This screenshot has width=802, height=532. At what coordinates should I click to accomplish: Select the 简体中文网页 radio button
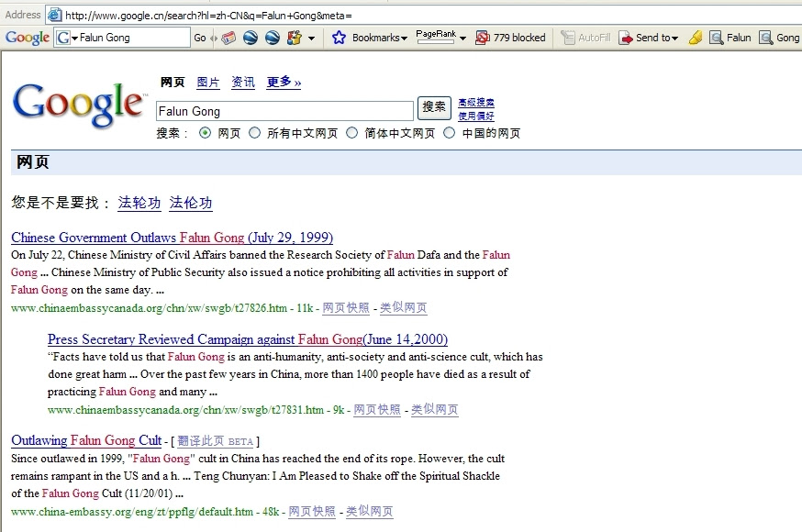coord(351,133)
